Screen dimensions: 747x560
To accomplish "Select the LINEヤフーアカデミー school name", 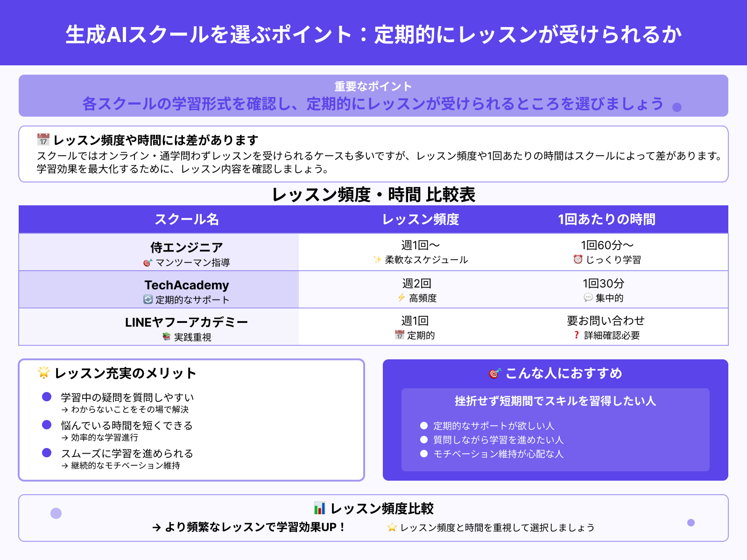I will click(x=187, y=322).
